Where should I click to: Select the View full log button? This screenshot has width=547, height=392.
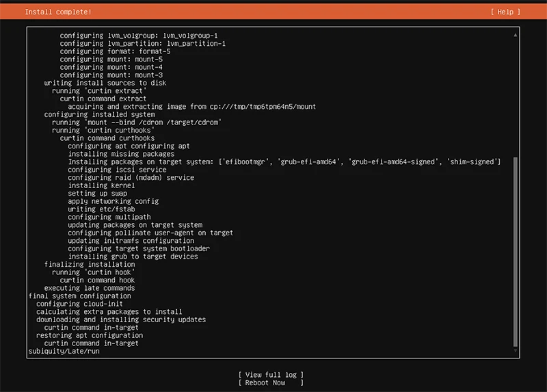pyautogui.click(x=271, y=374)
